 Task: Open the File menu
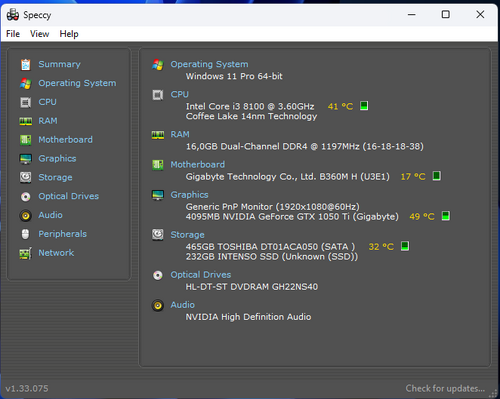13,34
